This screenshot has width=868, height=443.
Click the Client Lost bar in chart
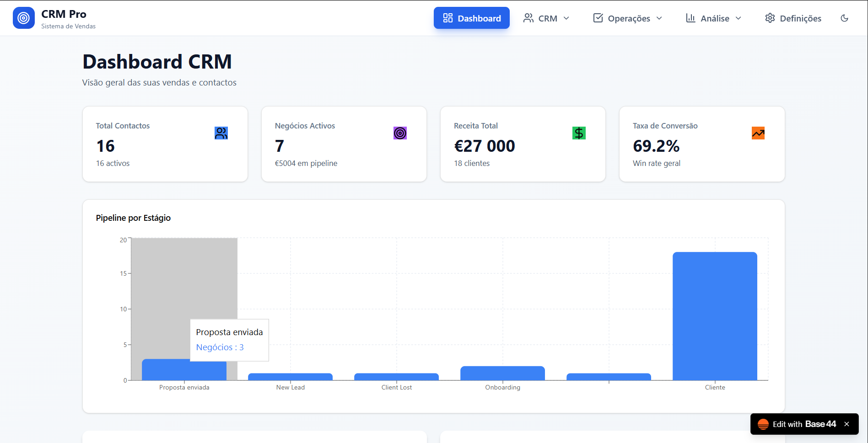coord(397,377)
